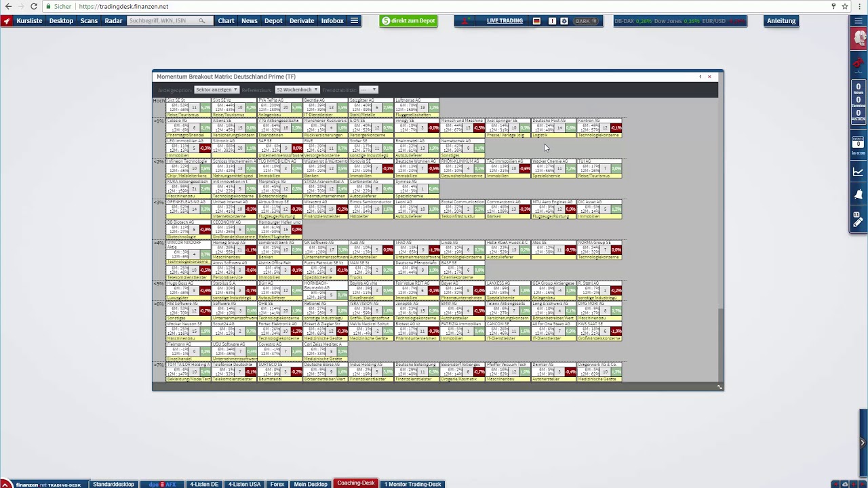Switch to the 1 Monitor Trading-Desk tab
This screenshot has height=488, width=868.
click(413, 484)
